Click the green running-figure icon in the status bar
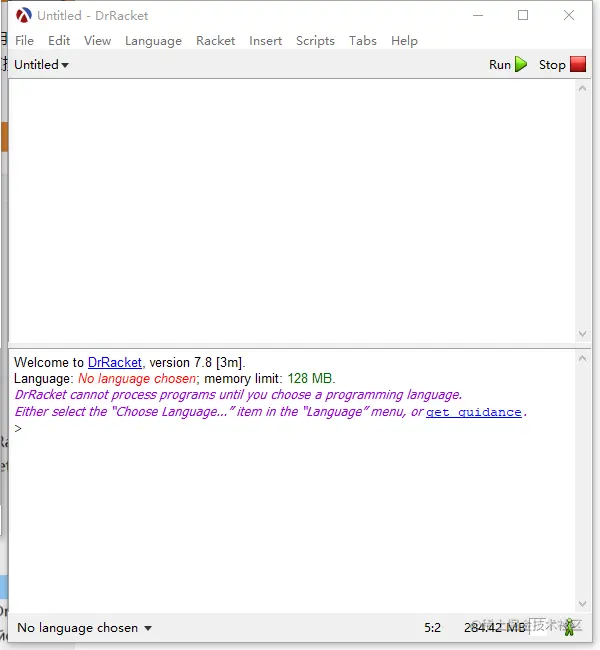The height and width of the screenshot is (650, 600). (x=570, y=628)
